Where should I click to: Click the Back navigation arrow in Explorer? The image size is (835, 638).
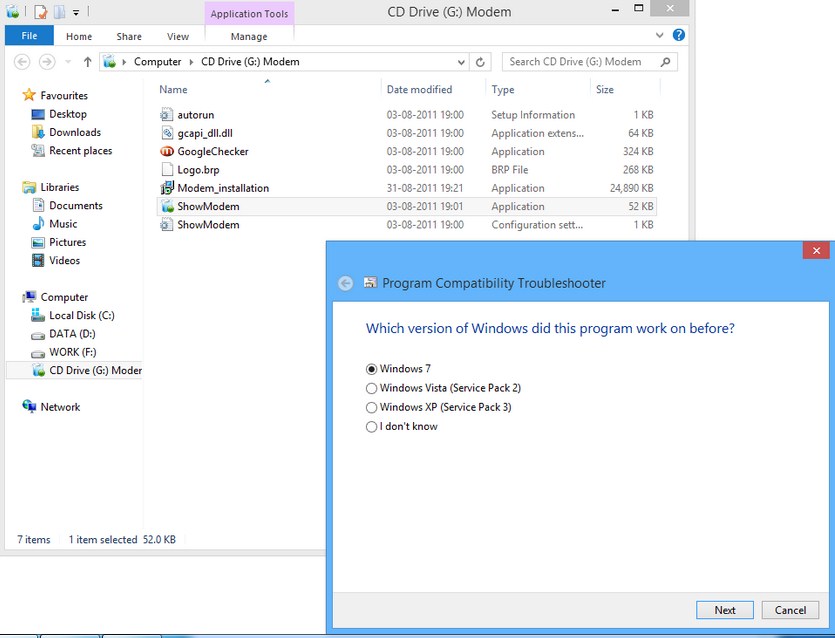coord(22,62)
